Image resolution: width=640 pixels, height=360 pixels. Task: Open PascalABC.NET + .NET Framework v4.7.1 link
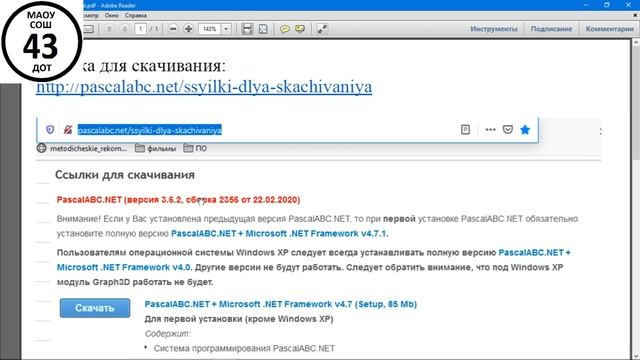(280, 233)
